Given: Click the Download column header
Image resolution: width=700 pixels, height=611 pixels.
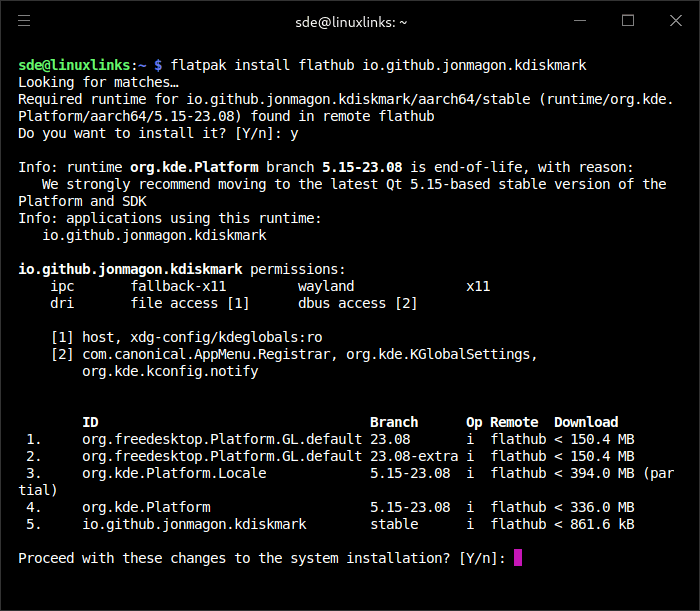Looking at the screenshot, I should pyautogui.click(x=586, y=422).
